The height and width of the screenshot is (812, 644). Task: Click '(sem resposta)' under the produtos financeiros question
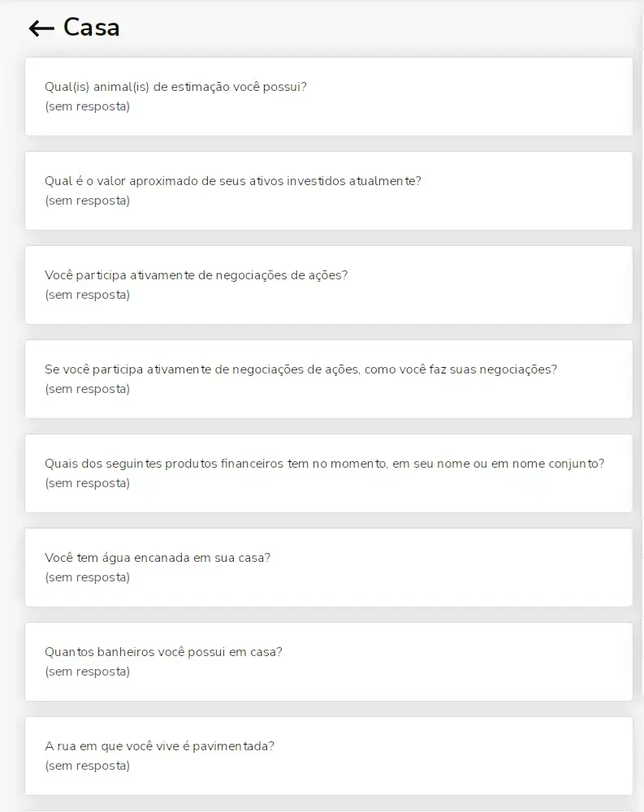(x=88, y=484)
